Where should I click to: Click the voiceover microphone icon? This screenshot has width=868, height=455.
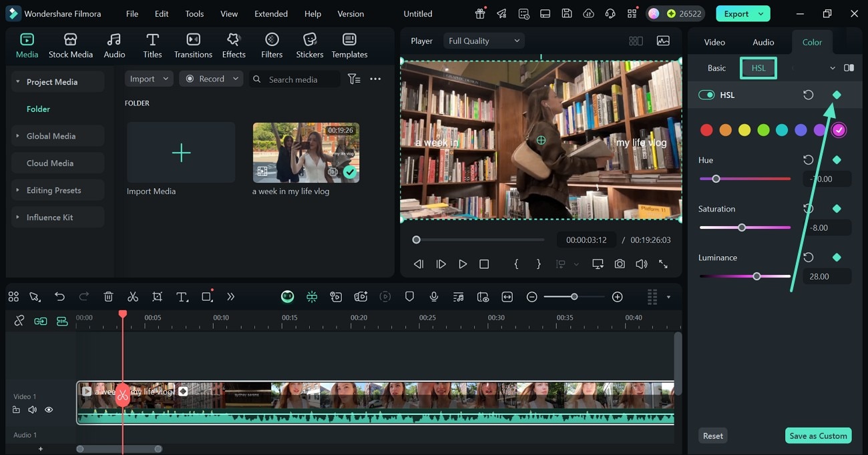tap(434, 297)
